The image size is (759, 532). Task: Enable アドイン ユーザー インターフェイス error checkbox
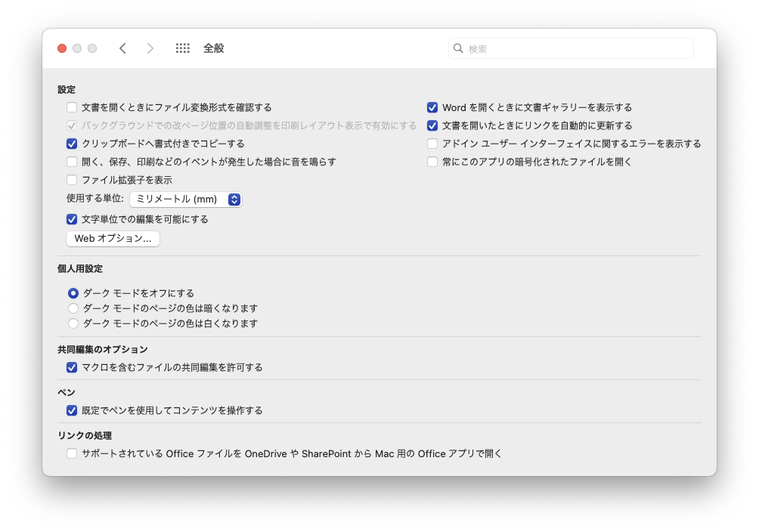click(432, 144)
